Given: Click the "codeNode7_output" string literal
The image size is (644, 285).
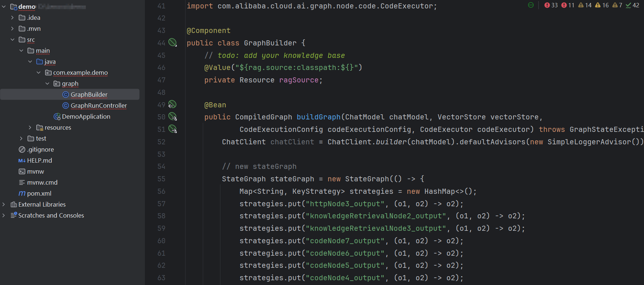Looking at the screenshot, I should tap(345, 241).
